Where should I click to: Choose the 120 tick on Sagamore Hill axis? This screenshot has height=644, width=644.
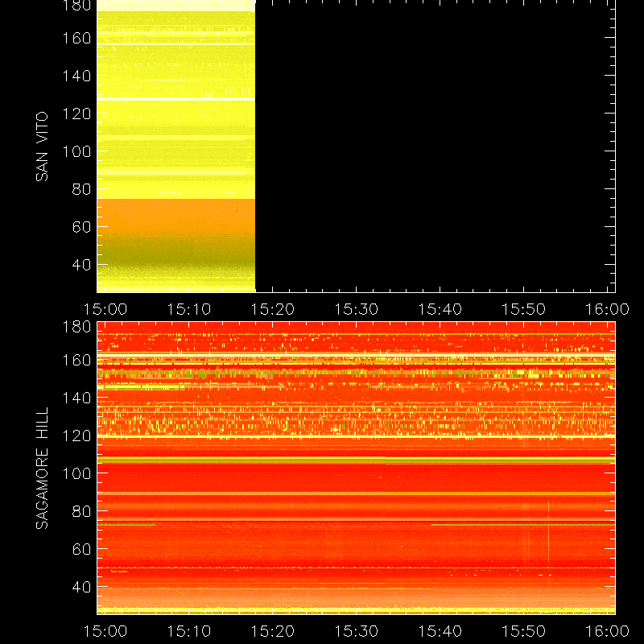click(76, 436)
